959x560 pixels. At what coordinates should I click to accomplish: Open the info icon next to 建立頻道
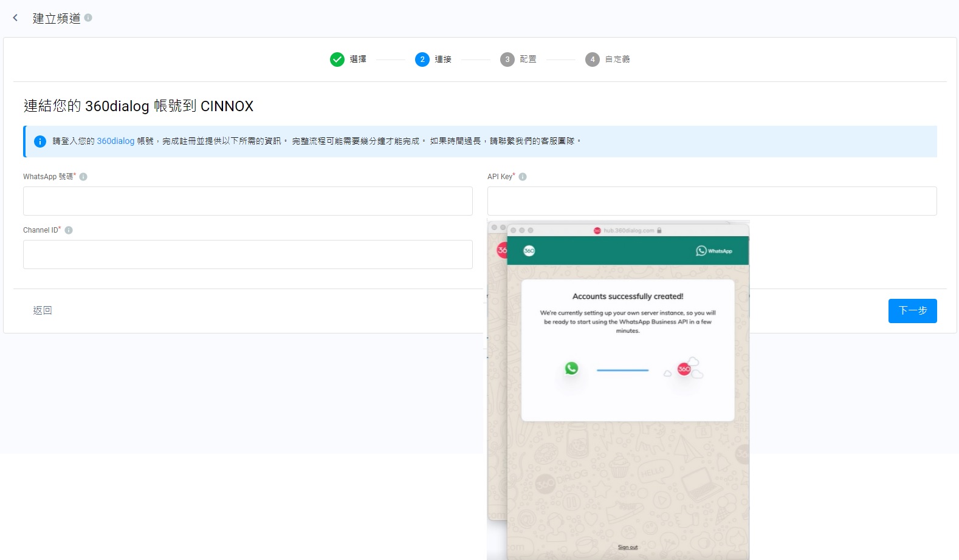point(88,18)
